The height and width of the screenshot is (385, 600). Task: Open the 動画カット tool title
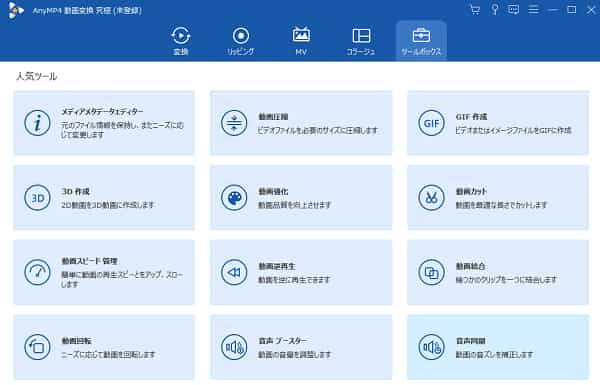click(x=471, y=191)
